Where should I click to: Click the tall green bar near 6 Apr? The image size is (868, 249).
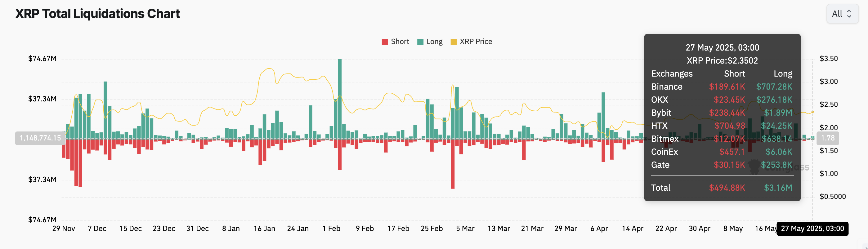point(603,116)
